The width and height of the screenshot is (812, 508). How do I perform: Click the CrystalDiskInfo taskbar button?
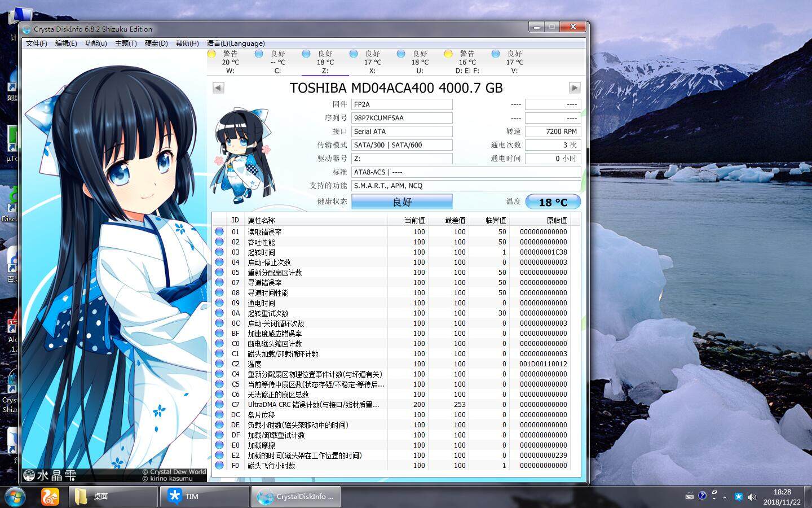pos(296,497)
